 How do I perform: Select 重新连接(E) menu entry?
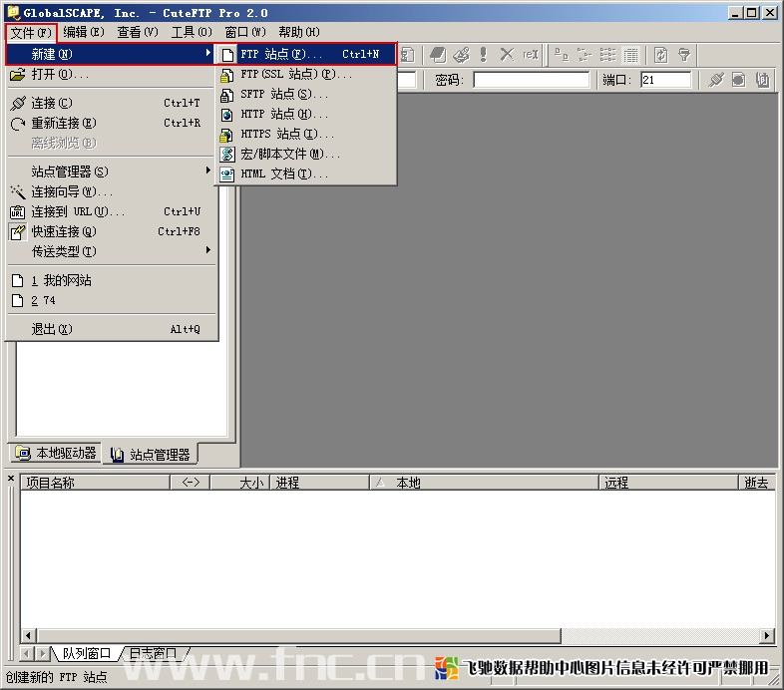point(111,123)
